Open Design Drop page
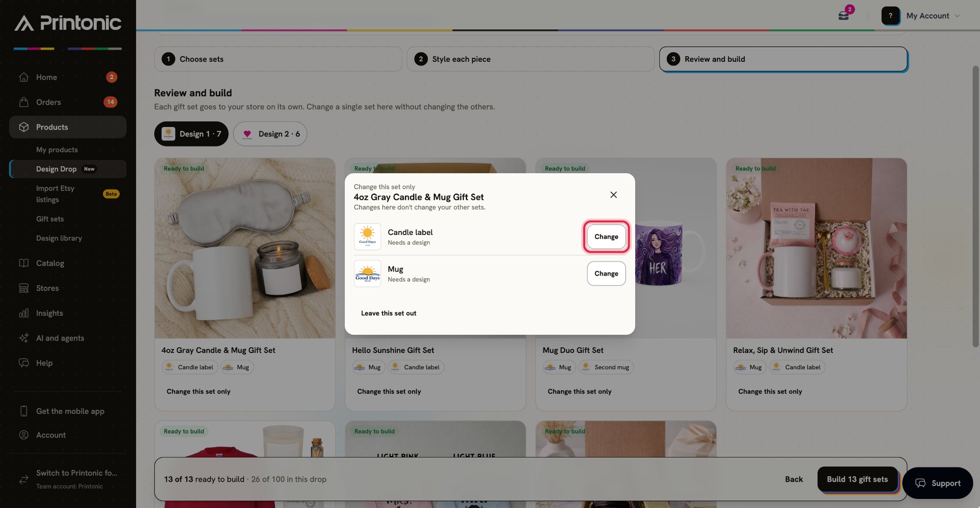The height and width of the screenshot is (508, 980). pos(68,169)
